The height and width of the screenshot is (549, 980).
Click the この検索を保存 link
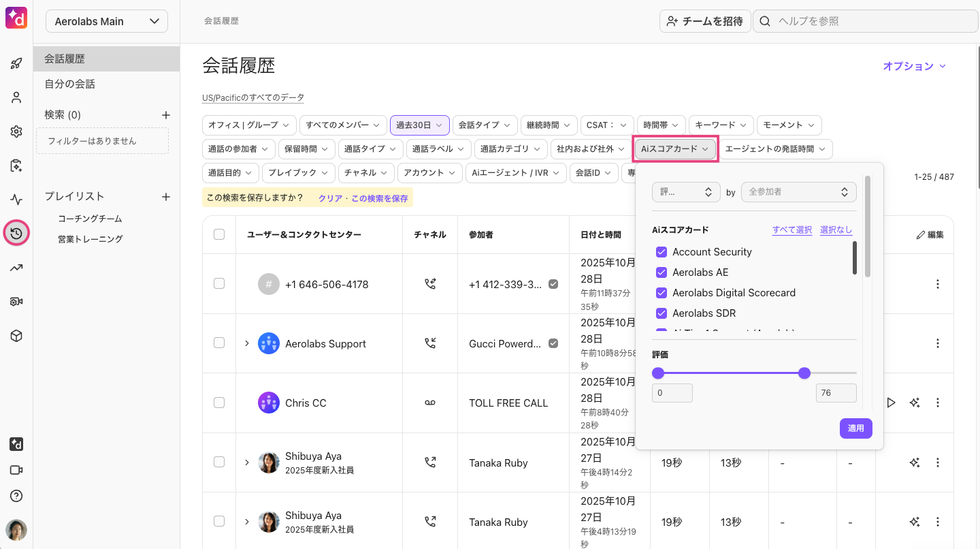[x=380, y=198]
